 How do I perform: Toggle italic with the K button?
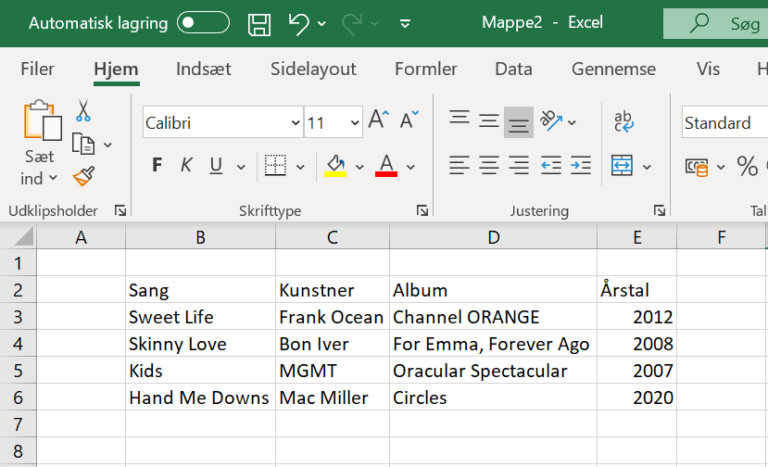pyautogui.click(x=186, y=166)
